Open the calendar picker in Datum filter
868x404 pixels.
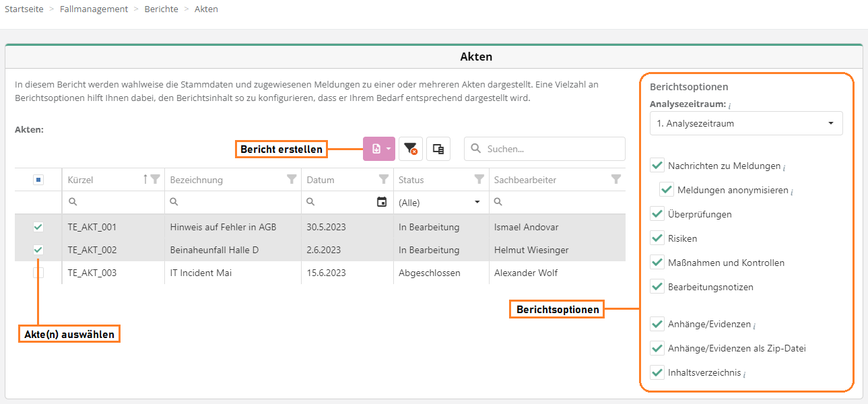pos(382,202)
